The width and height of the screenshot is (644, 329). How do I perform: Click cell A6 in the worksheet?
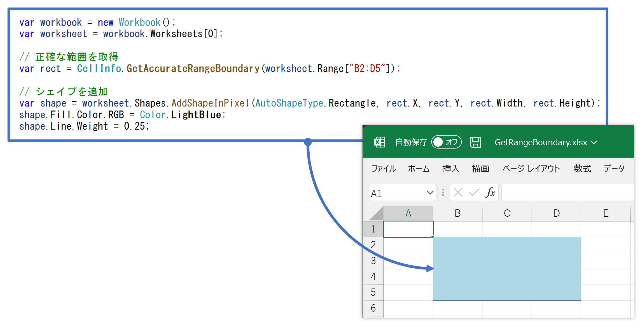pos(408,308)
